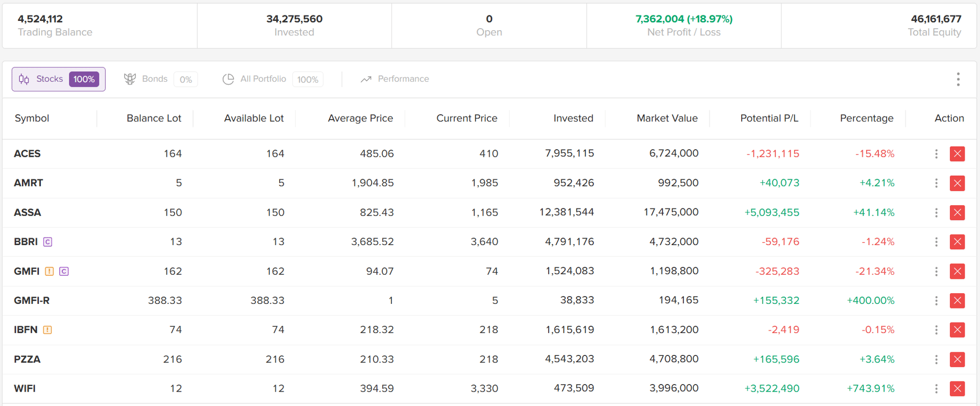Click the BBRI average price 3,685.52
Image resolution: width=980 pixels, height=406 pixels.
[x=372, y=242]
